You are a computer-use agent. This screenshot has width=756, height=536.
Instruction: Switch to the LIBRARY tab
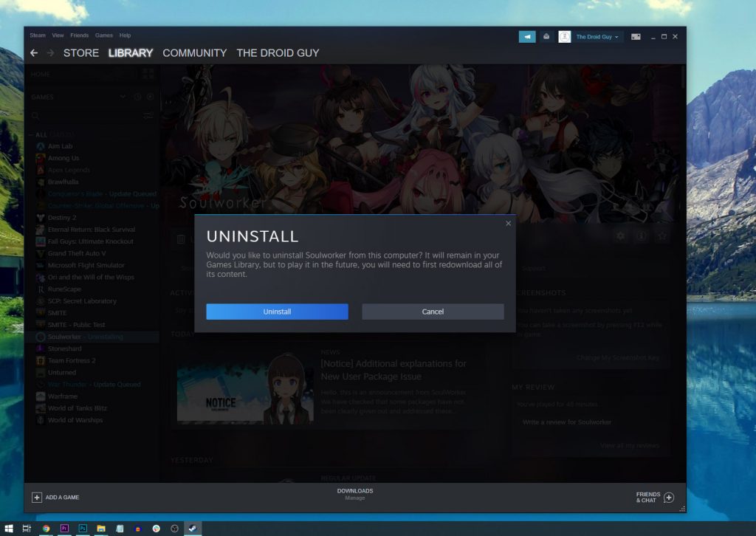coord(131,53)
